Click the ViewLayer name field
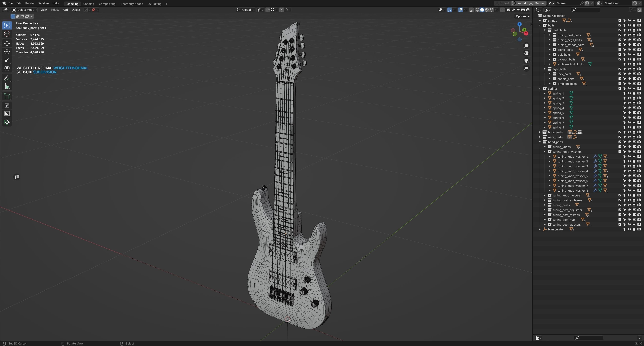The width and height of the screenshot is (644, 346). point(618,3)
